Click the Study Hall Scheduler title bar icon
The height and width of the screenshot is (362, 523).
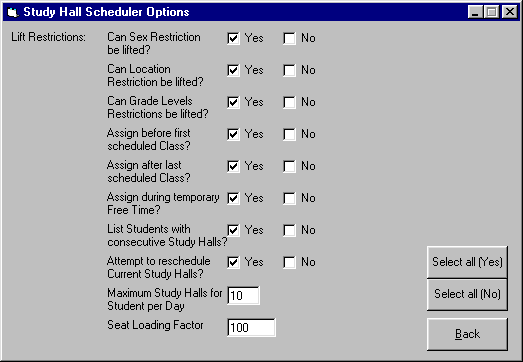[12, 12]
